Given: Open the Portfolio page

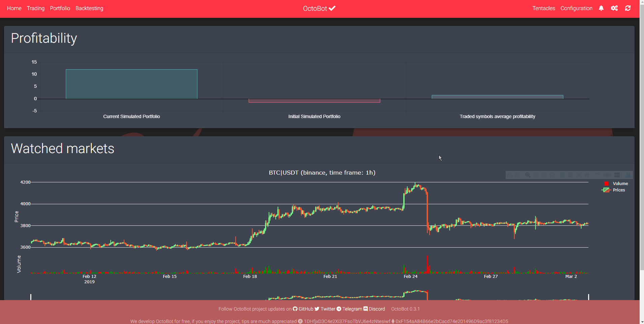Looking at the screenshot, I should pos(60,8).
